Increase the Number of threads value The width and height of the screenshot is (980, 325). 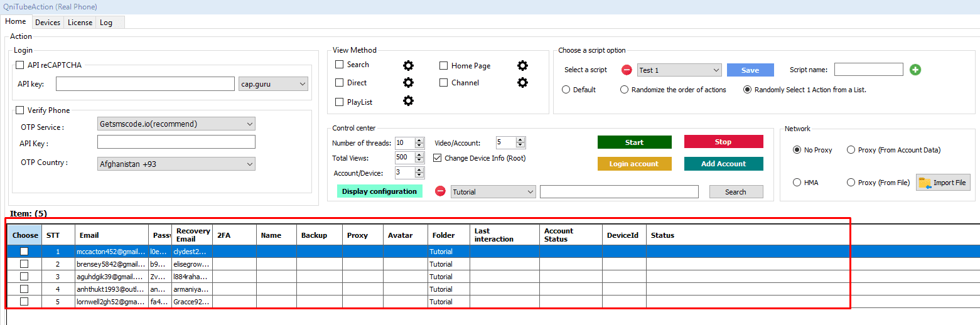(419, 140)
